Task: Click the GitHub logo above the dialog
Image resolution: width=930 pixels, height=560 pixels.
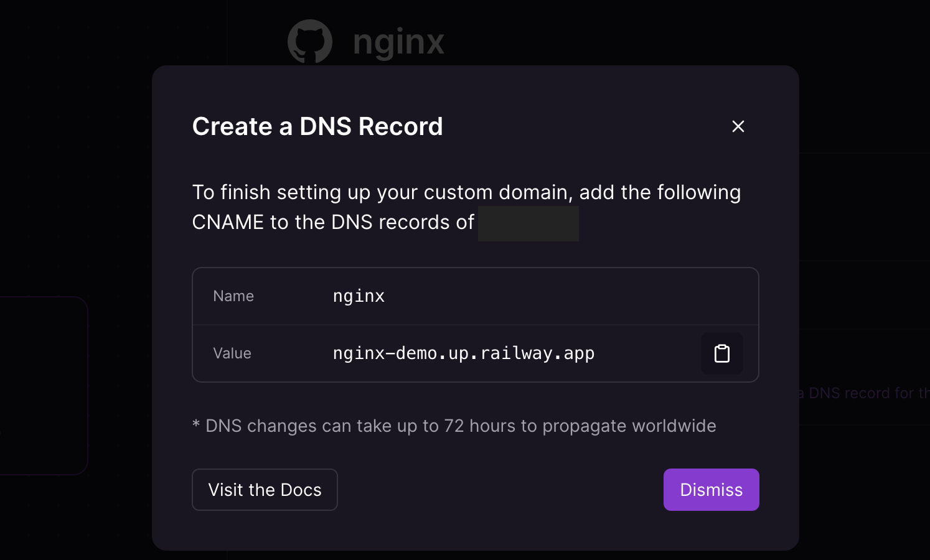Action: [x=309, y=40]
